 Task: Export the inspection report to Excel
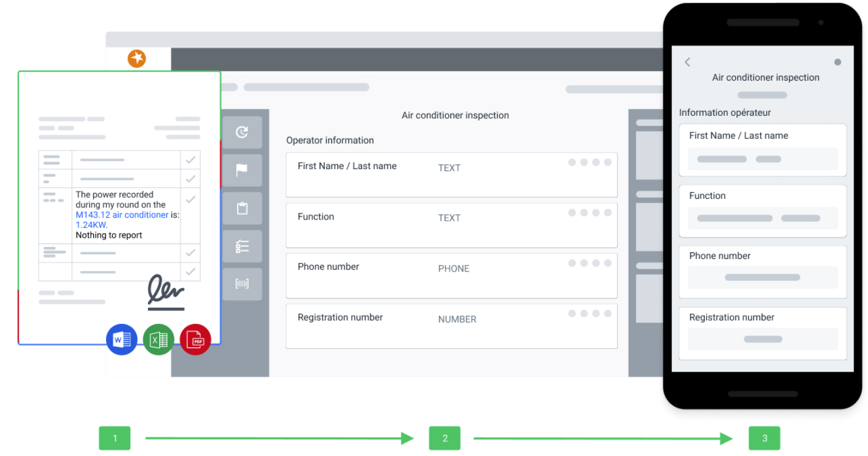coord(158,340)
